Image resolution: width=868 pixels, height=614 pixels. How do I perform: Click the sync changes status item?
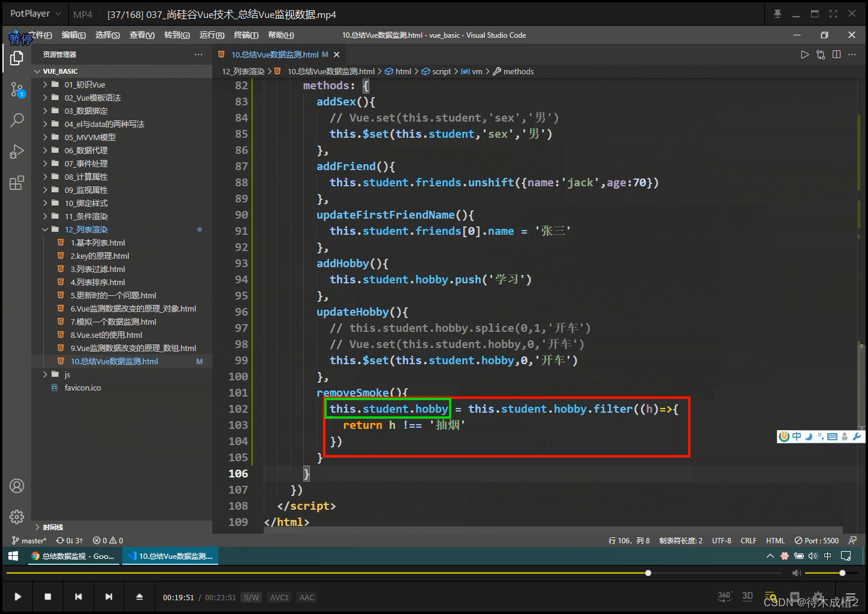pyautogui.click(x=70, y=540)
